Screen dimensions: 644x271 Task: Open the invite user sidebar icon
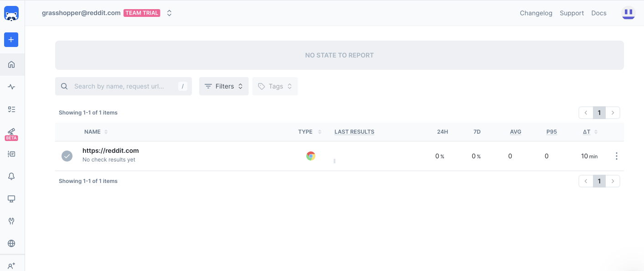click(x=11, y=265)
